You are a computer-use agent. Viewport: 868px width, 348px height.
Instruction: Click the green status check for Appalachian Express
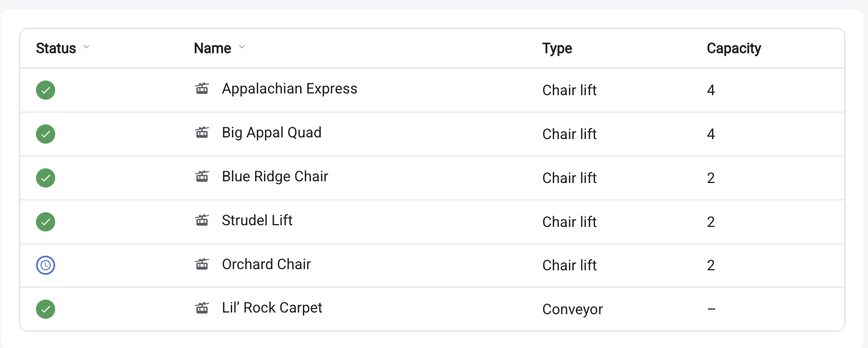click(46, 90)
